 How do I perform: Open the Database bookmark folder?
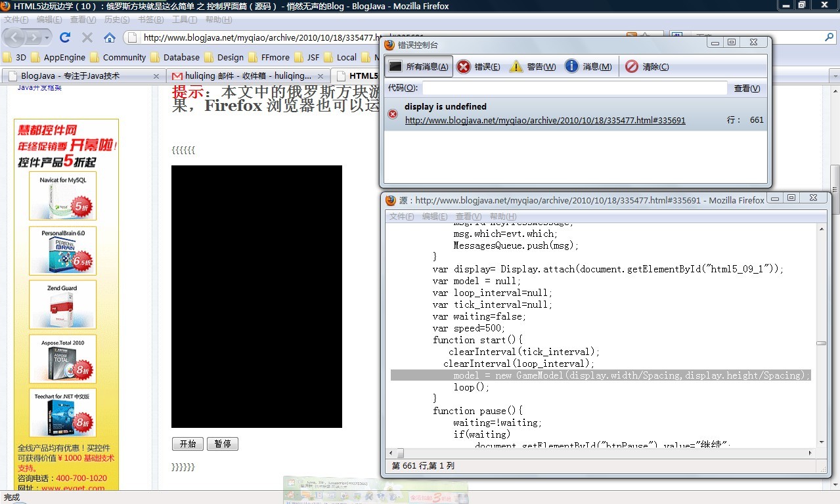pos(175,57)
